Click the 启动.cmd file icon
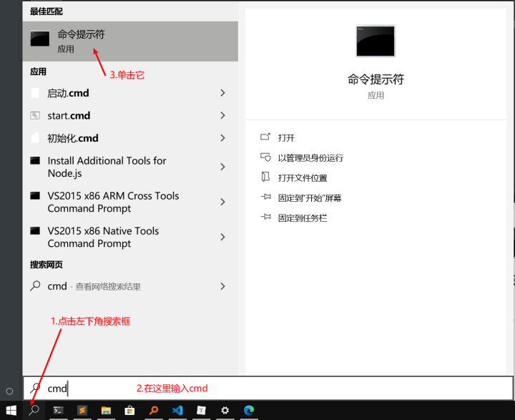The height and width of the screenshot is (420, 515). click(35, 93)
